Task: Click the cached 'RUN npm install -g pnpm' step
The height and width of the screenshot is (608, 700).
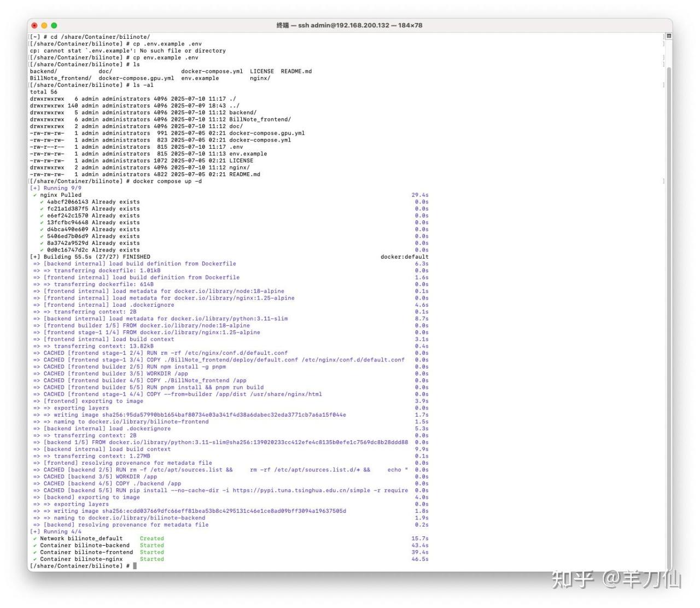Action: tap(130, 367)
